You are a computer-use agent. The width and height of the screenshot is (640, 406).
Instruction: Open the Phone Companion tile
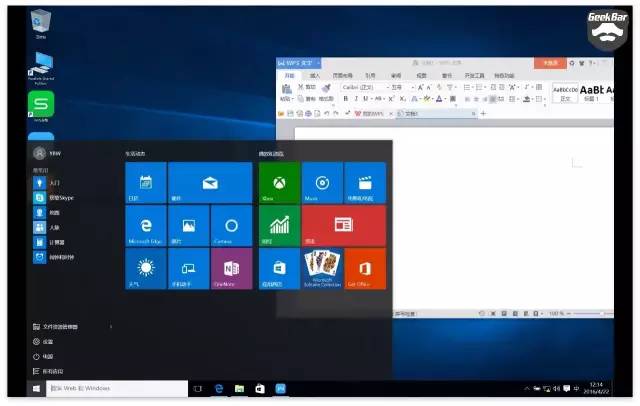pos(189,268)
